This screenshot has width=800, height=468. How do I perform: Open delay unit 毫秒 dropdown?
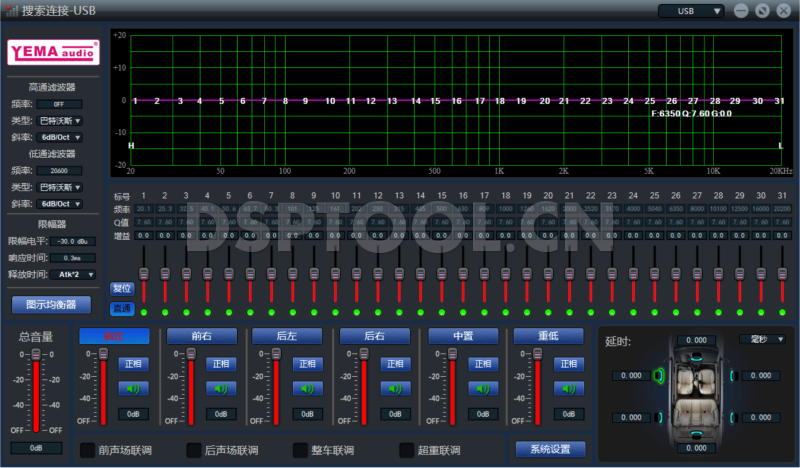tap(762, 339)
